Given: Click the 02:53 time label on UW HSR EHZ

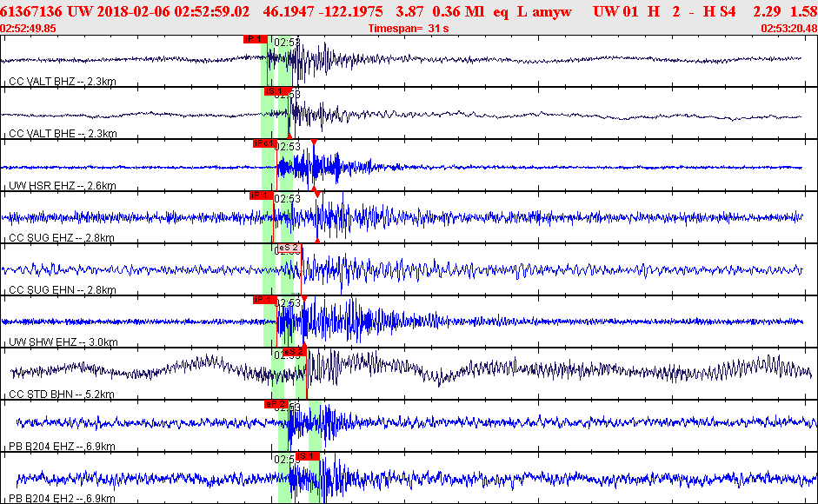Looking at the screenshot, I should [x=288, y=147].
